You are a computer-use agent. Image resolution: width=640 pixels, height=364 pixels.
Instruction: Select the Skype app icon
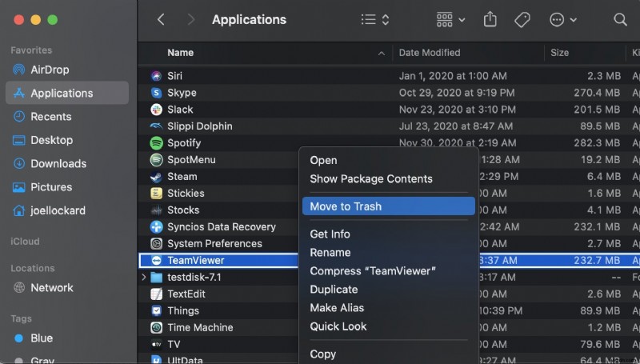(x=156, y=93)
